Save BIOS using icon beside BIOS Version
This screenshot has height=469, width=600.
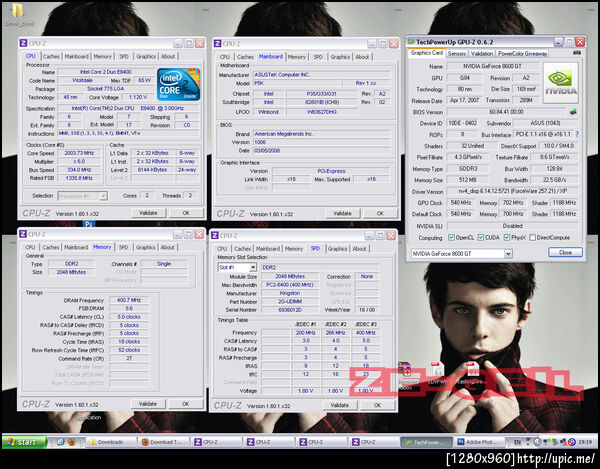[573, 112]
